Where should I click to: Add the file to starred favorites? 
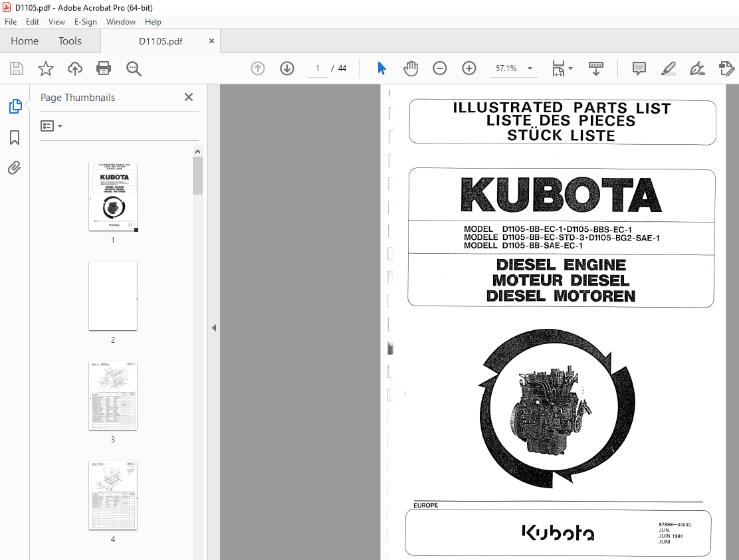[x=46, y=69]
